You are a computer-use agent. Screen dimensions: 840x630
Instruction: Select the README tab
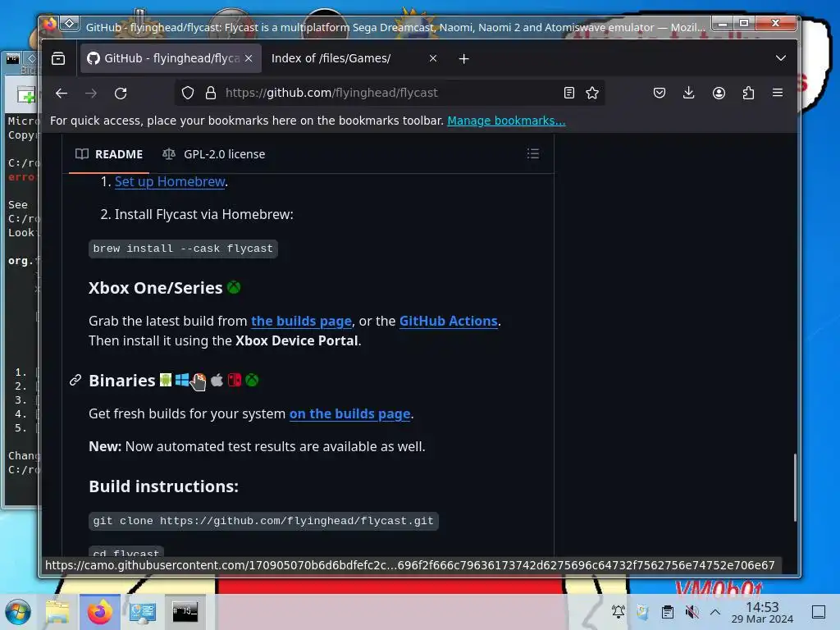pos(109,154)
